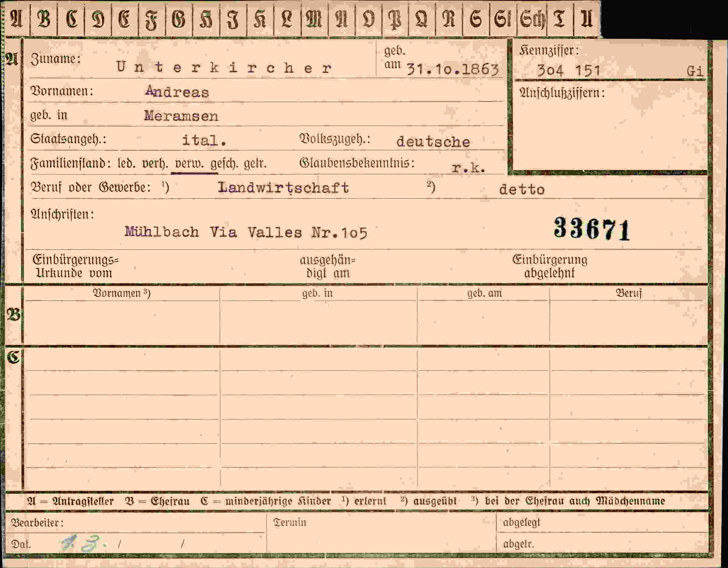The height and width of the screenshot is (568, 728).
Task: Select the alphabet index tab A
Action: (x=17, y=19)
